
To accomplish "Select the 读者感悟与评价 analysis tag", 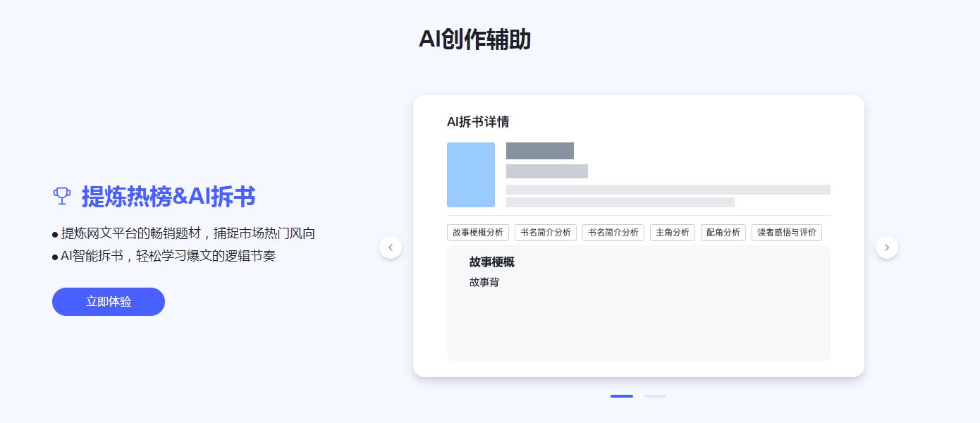I will point(787,232).
